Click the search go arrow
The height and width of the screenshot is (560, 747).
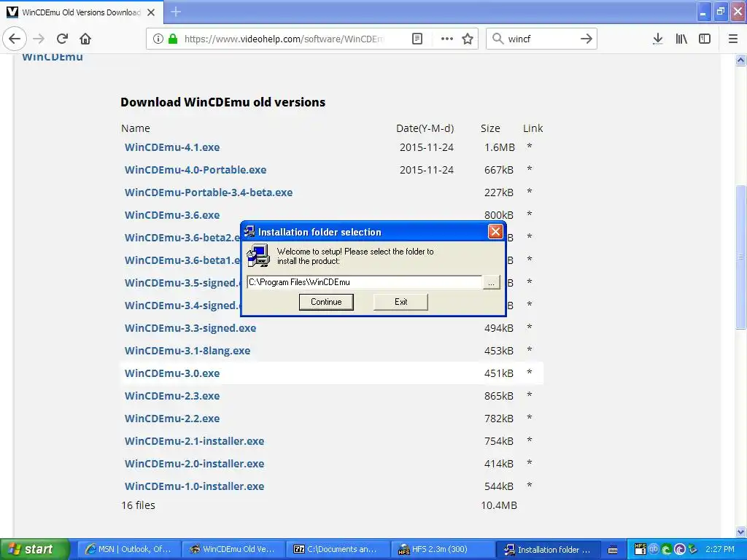587,39
